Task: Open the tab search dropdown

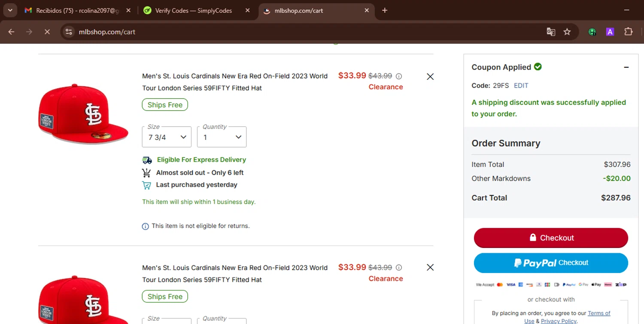Action: pos(10,10)
